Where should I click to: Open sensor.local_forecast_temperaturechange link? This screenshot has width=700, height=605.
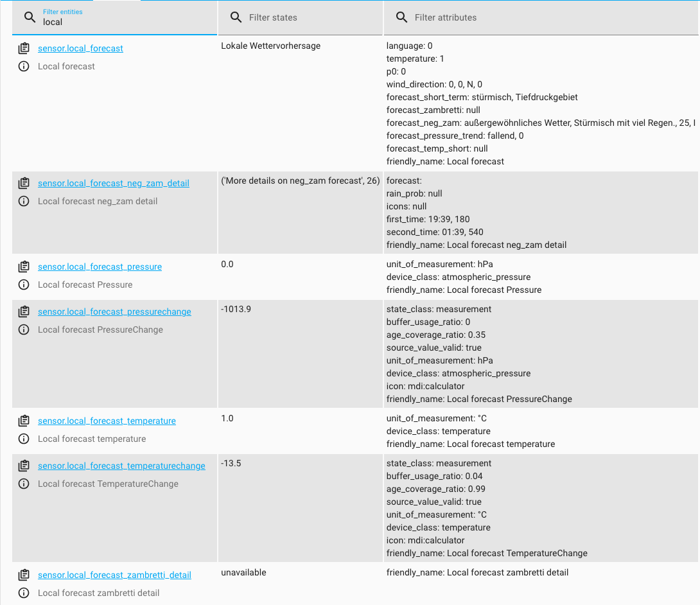(x=121, y=466)
